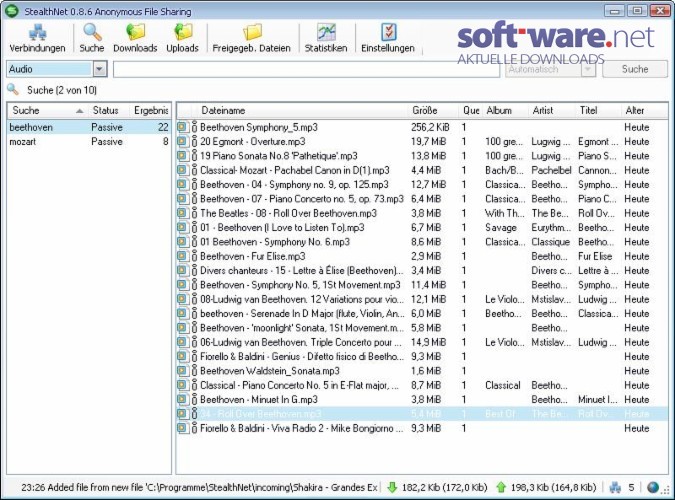Select file Beethoven - Fur Elise.mp3
Viewport: 675px width, 500px height.
[x=253, y=256]
